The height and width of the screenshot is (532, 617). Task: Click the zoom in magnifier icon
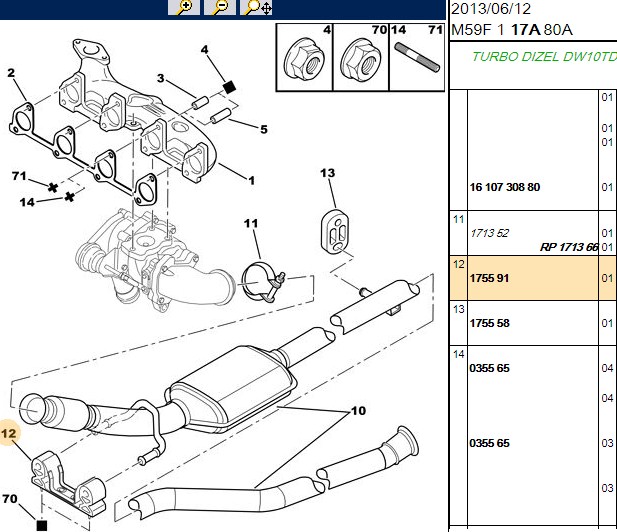coord(184,7)
